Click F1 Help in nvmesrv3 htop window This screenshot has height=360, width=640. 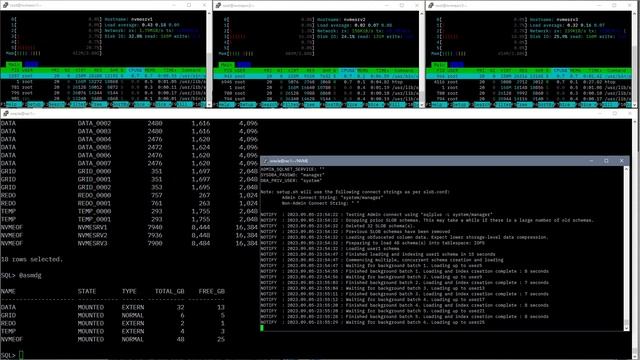point(439,104)
